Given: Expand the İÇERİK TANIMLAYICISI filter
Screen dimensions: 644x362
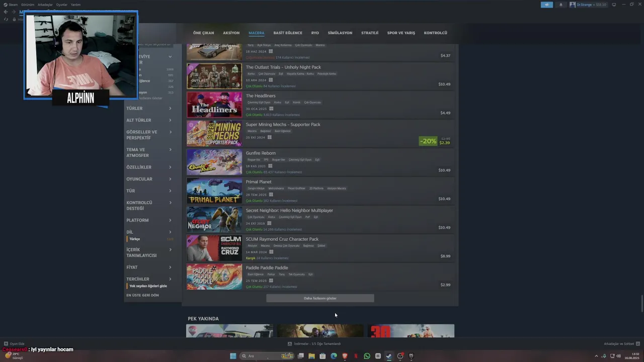Looking at the screenshot, I should [149, 252].
